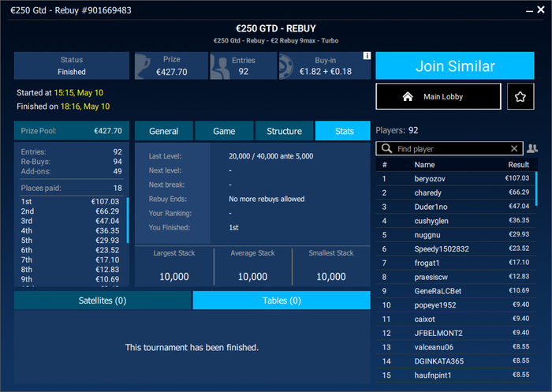The image size is (552, 392).
Task: Click the players list scrollbar
Action: click(x=536, y=189)
